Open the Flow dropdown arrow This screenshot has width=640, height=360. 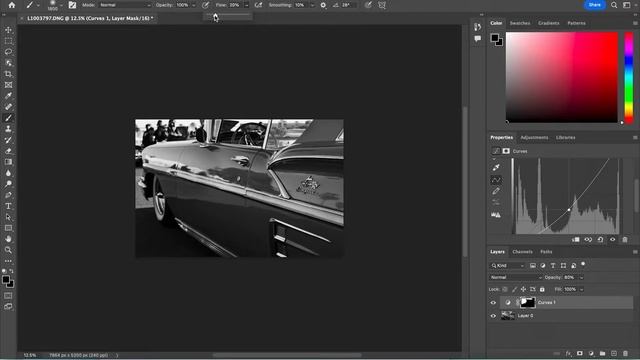click(247, 5)
